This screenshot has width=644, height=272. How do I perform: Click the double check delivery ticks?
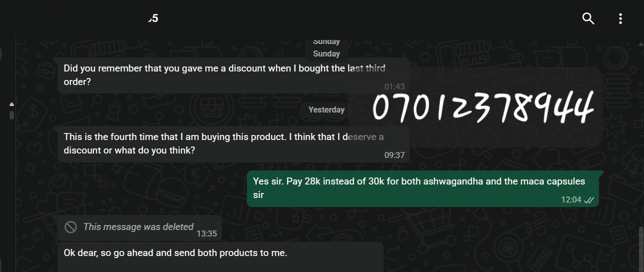589,200
